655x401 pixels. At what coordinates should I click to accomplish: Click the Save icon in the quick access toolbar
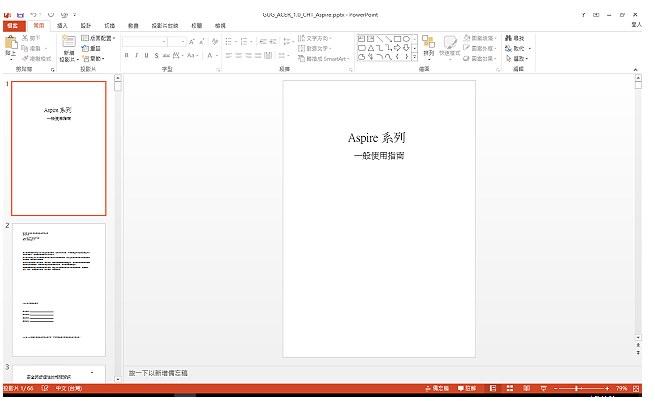pyautogui.click(x=20, y=15)
